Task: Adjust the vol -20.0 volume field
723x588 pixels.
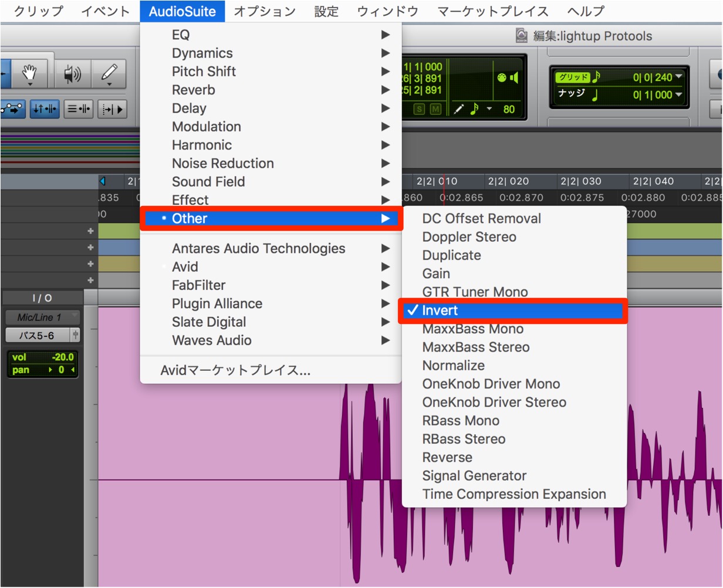Action: click(x=43, y=357)
